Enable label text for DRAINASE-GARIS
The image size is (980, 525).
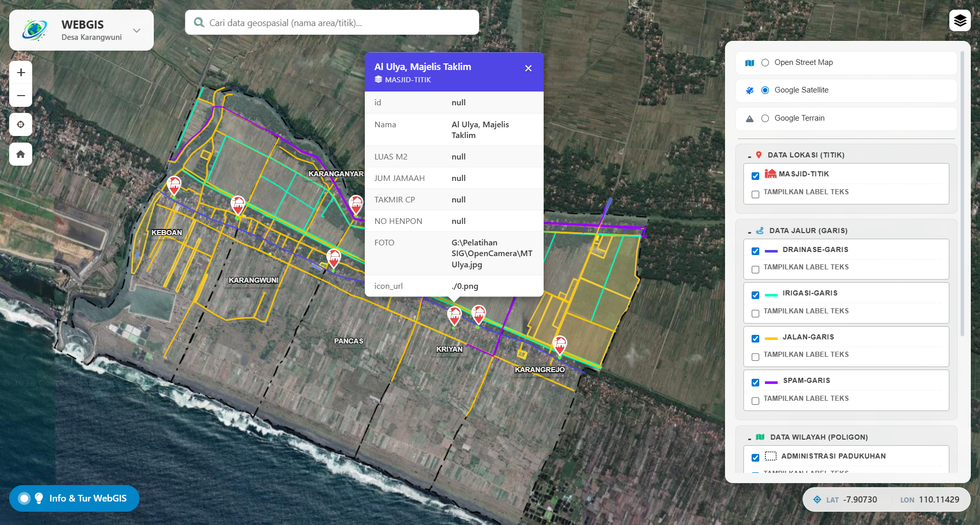[755, 269]
